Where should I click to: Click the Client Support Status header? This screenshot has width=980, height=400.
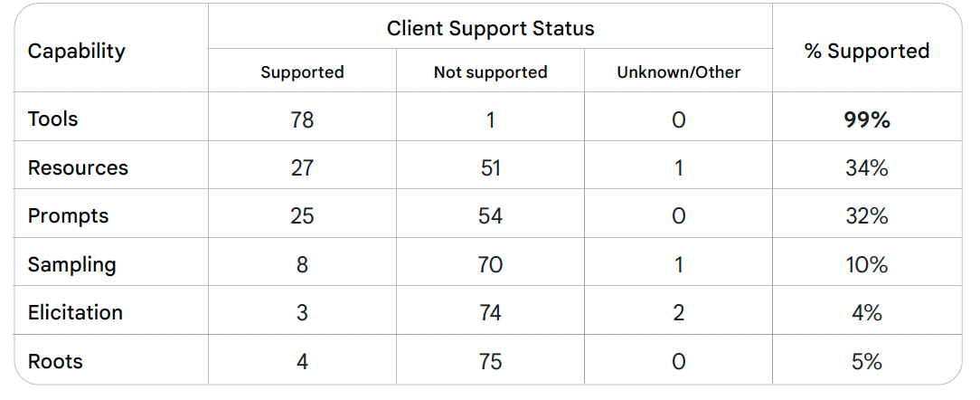pyautogui.click(x=490, y=28)
